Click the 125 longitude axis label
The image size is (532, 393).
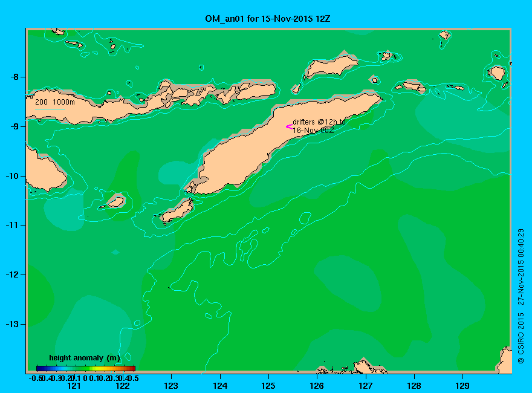[268, 386]
